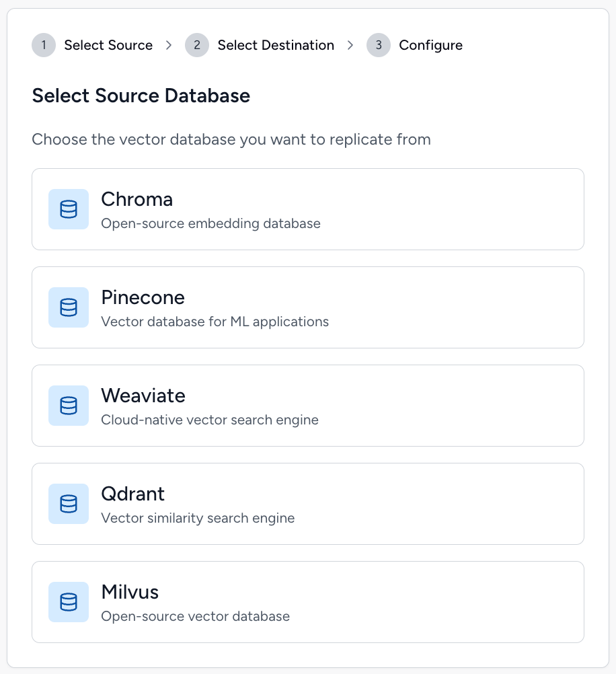Open the Configure step label
616x674 pixels.
(430, 45)
